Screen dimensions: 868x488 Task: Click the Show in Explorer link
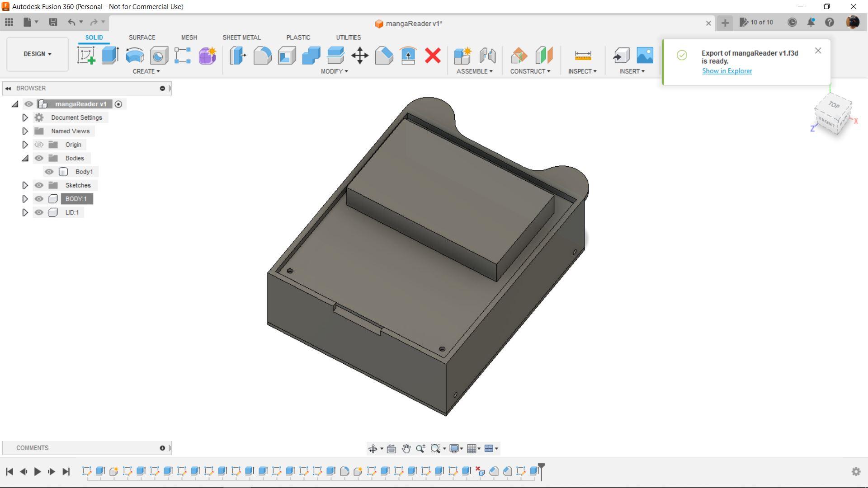(727, 71)
